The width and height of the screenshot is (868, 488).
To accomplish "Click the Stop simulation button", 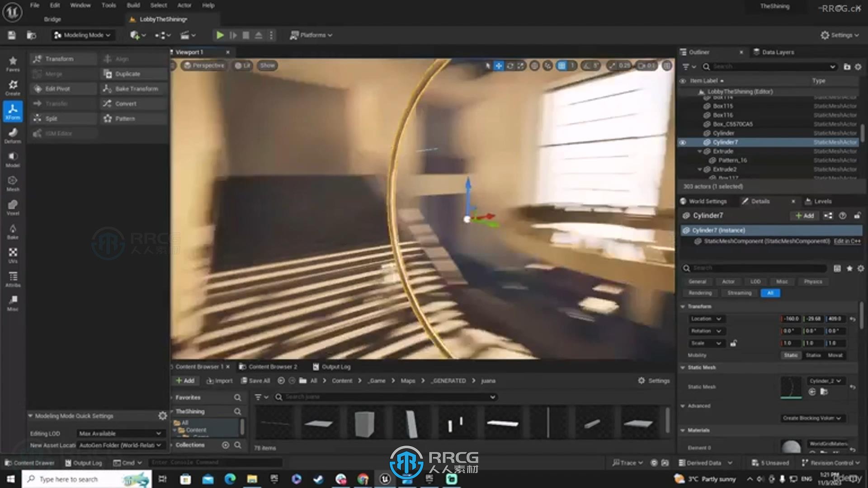I will click(x=245, y=35).
